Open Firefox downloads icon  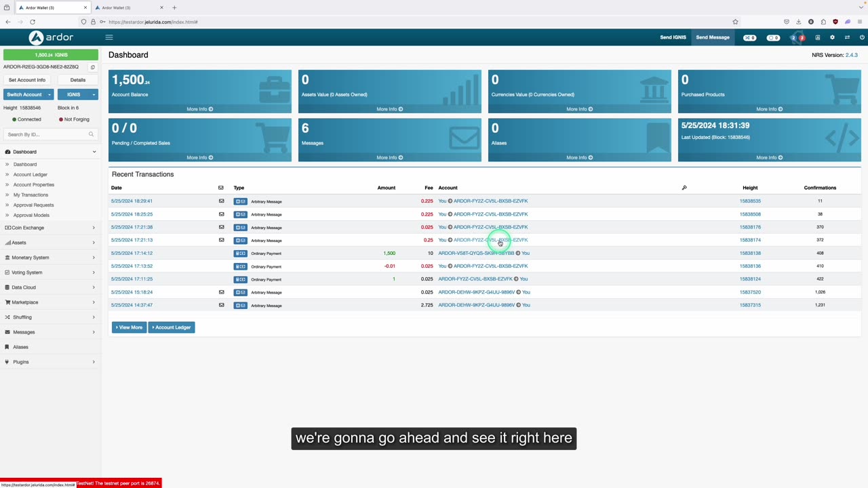tap(798, 22)
